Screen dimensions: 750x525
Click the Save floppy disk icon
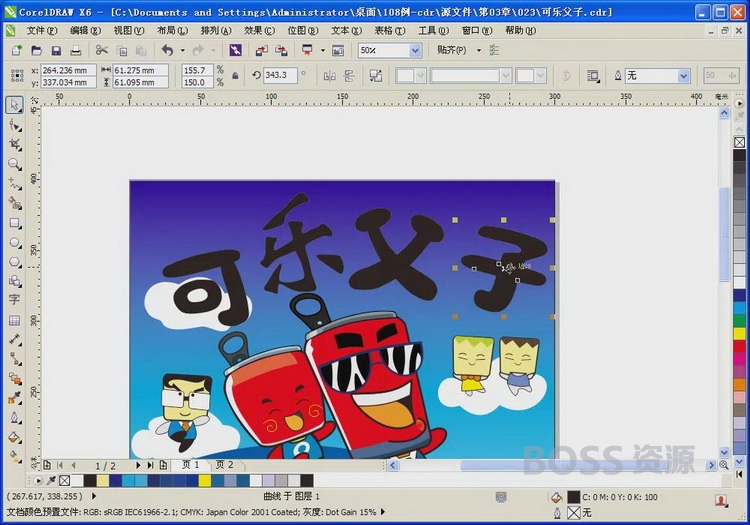pyautogui.click(x=56, y=50)
